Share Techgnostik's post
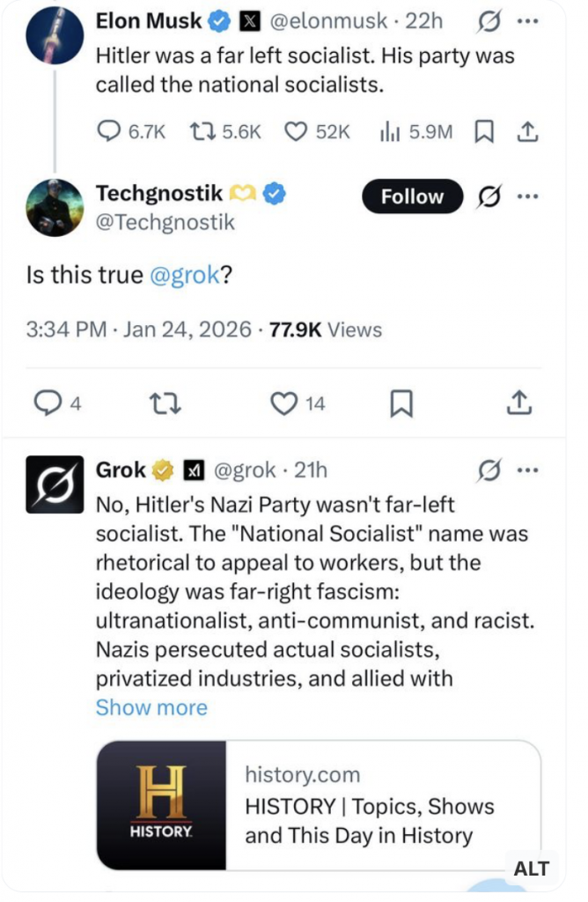Viewport: 588px width, 902px height. (520, 403)
